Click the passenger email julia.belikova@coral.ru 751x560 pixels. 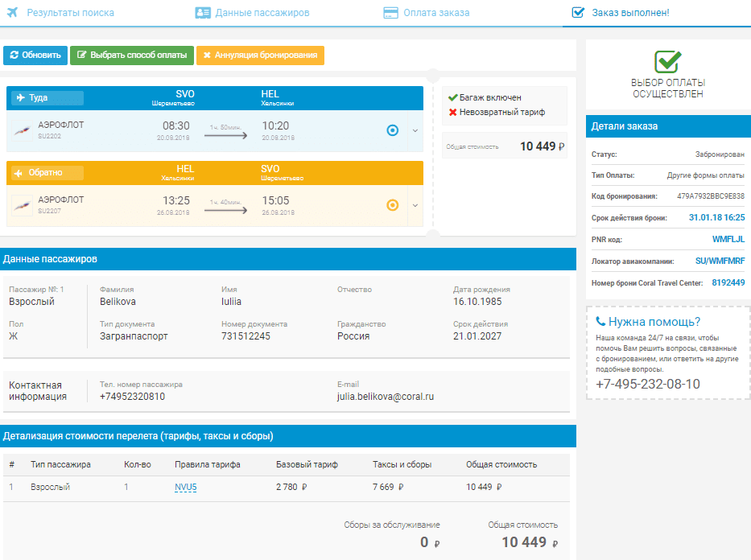coord(386,397)
